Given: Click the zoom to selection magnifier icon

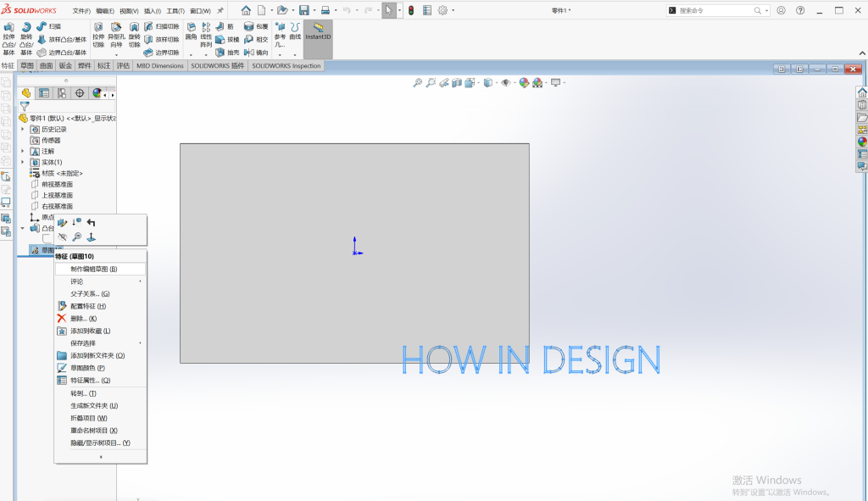Looking at the screenshot, I should click(x=77, y=237).
